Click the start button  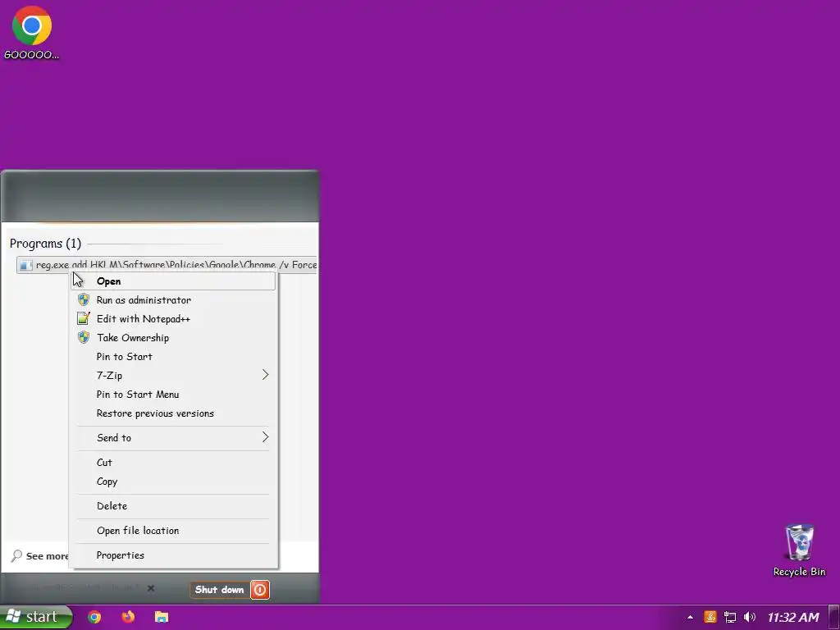pos(35,617)
